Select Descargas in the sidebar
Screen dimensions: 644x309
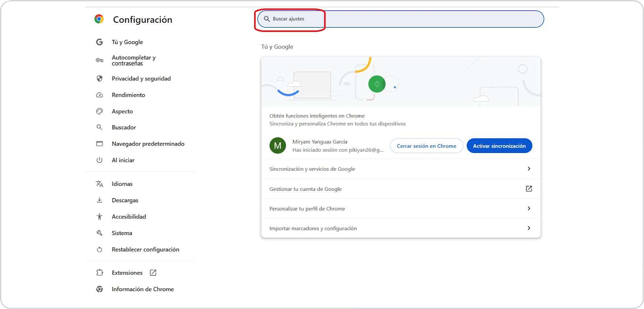(x=125, y=200)
